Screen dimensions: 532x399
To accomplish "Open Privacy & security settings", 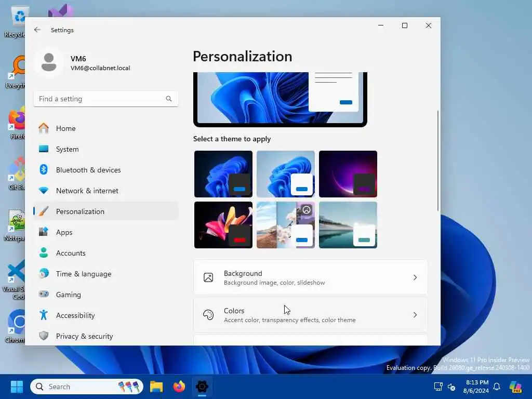I will click(x=106, y=336).
